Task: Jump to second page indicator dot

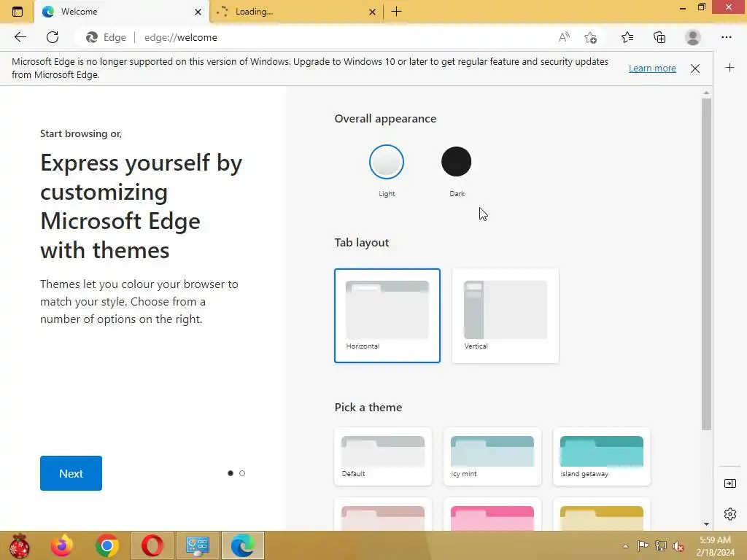Action: [x=242, y=473]
